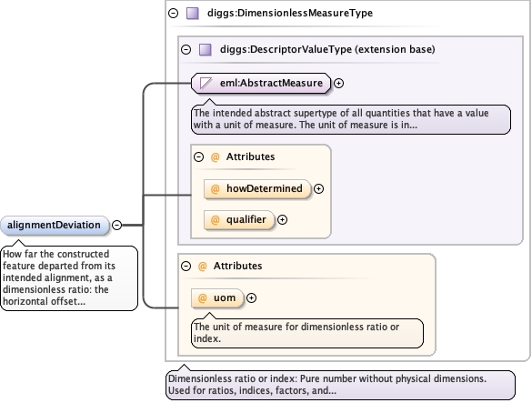Collapse diggs:DescriptorValueType extension base
Viewport: 532px width, 403px height.
[x=186, y=49]
